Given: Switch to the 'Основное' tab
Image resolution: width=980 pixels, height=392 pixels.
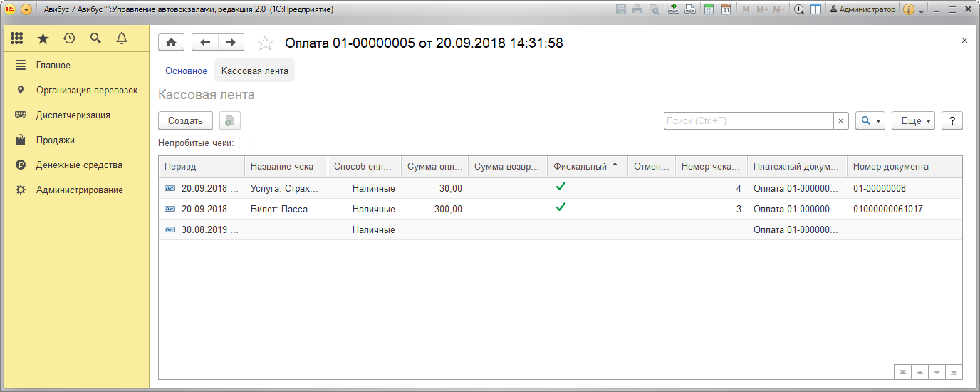Looking at the screenshot, I should pos(186,71).
